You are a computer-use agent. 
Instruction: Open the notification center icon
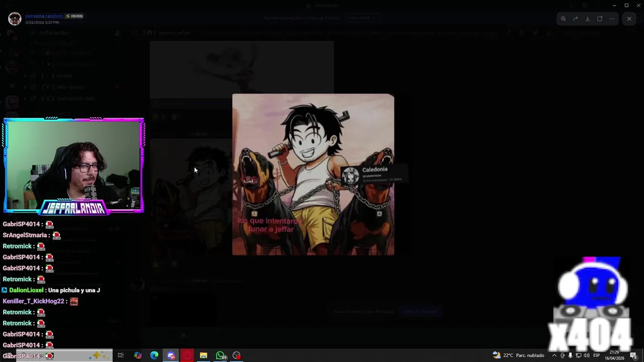(x=634, y=355)
